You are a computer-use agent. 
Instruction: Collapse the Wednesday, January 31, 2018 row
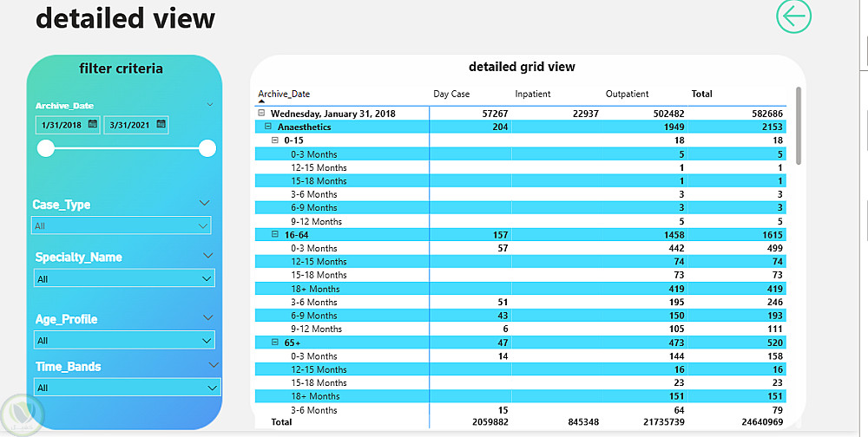[x=261, y=114]
